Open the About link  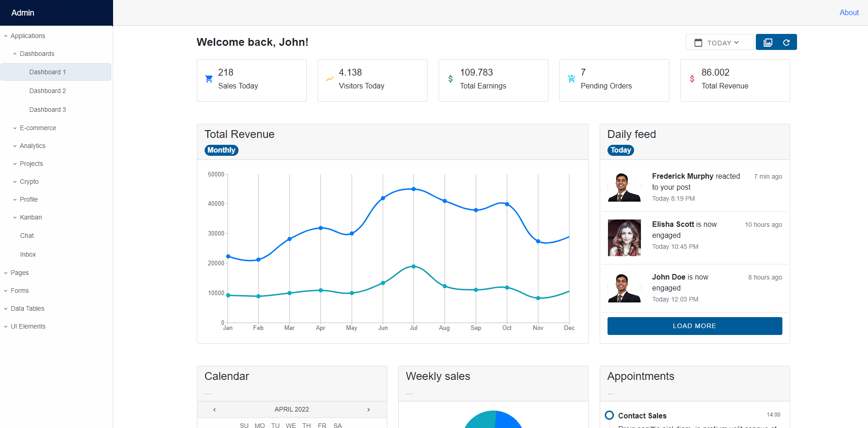[849, 12]
